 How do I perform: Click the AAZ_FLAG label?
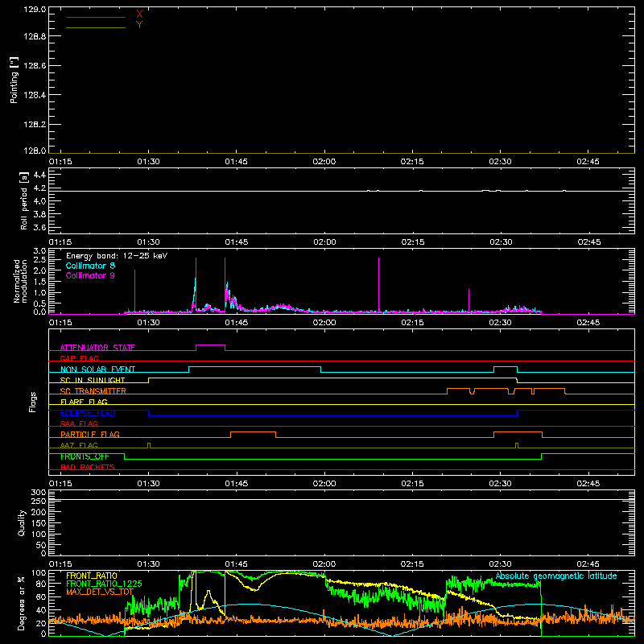point(79,446)
